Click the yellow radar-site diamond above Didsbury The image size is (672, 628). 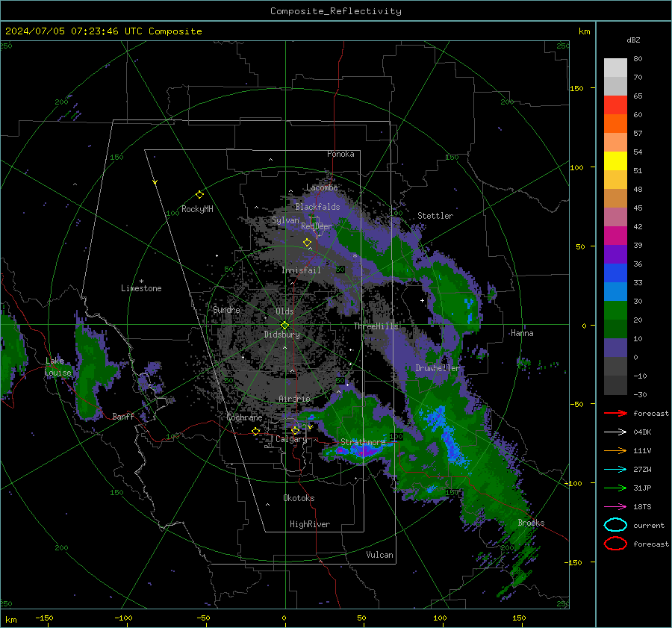click(x=284, y=325)
